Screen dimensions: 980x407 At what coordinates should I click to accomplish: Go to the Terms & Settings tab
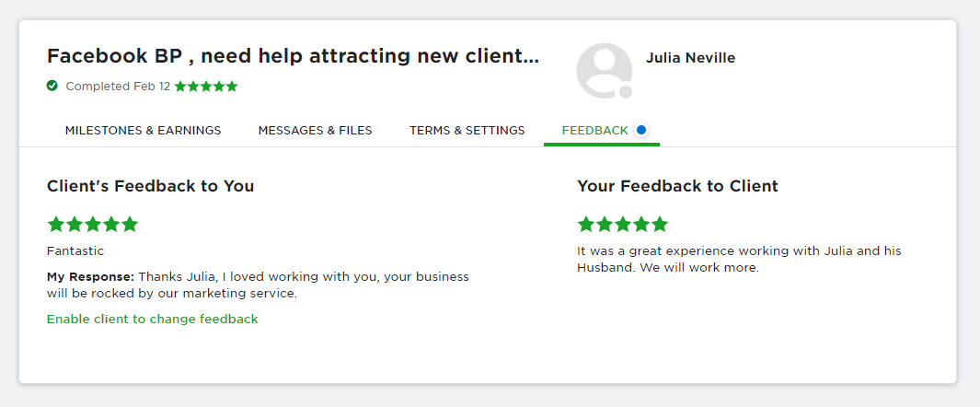(467, 131)
